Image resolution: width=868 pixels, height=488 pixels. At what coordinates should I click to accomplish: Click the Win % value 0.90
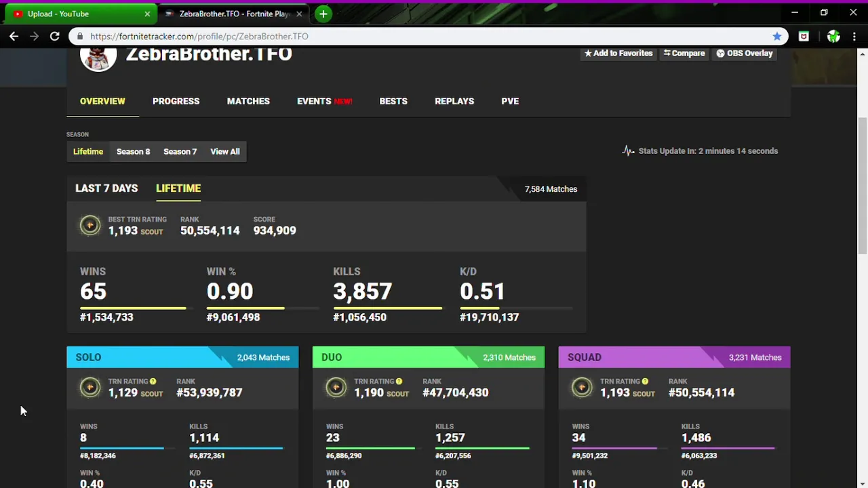[x=230, y=291]
